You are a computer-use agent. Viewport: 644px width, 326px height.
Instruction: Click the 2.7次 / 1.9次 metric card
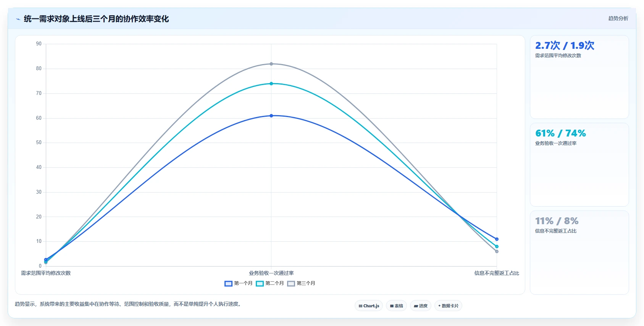click(579, 77)
